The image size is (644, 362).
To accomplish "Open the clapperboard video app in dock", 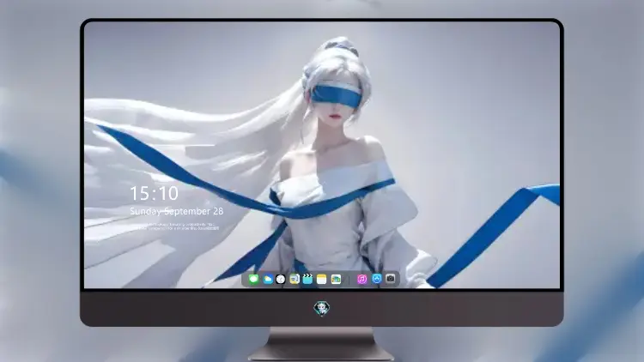I will [307, 279].
